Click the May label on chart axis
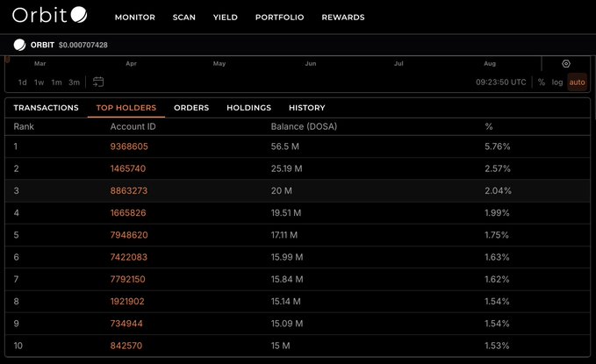This screenshot has width=596, height=364. click(219, 63)
